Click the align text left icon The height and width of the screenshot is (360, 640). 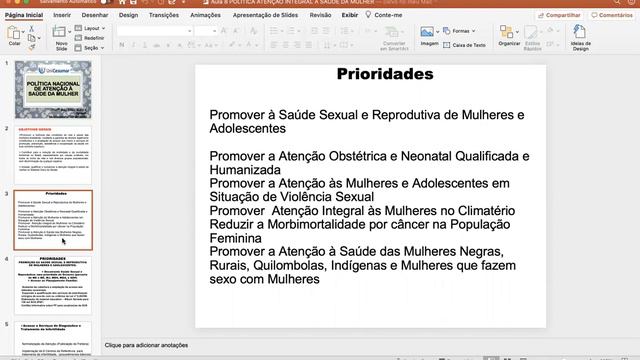tap(274, 45)
